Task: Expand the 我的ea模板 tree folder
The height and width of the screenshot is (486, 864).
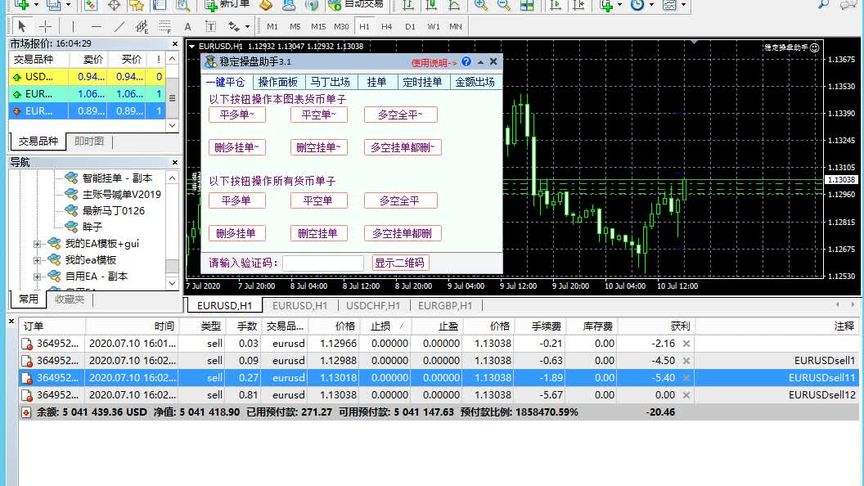Action: pyautogui.click(x=37, y=260)
